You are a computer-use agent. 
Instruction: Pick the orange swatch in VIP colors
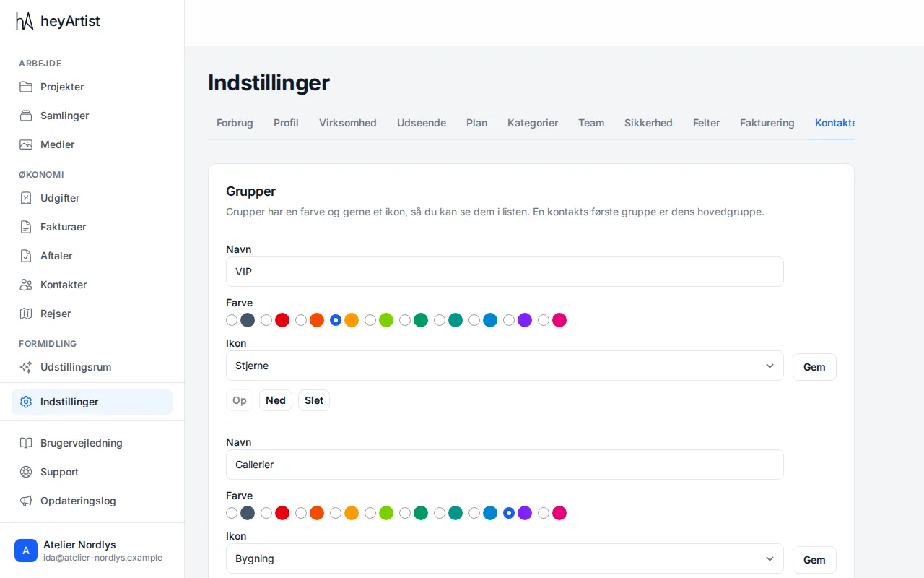pos(317,320)
